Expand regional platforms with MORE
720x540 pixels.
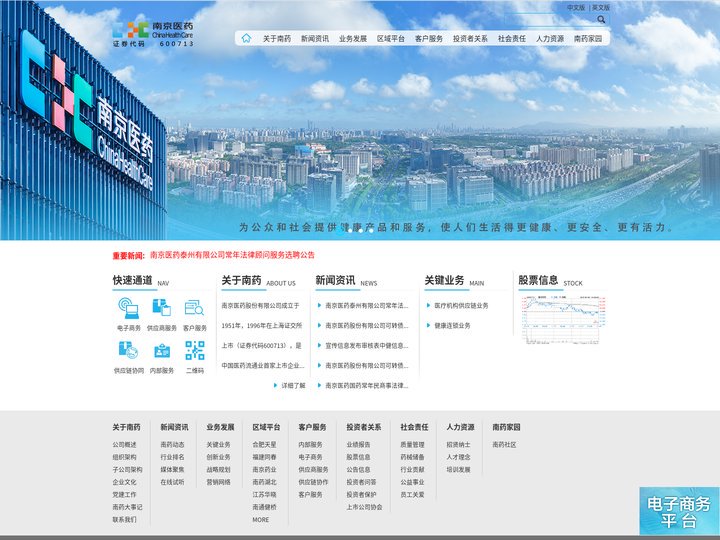[261, 519]
